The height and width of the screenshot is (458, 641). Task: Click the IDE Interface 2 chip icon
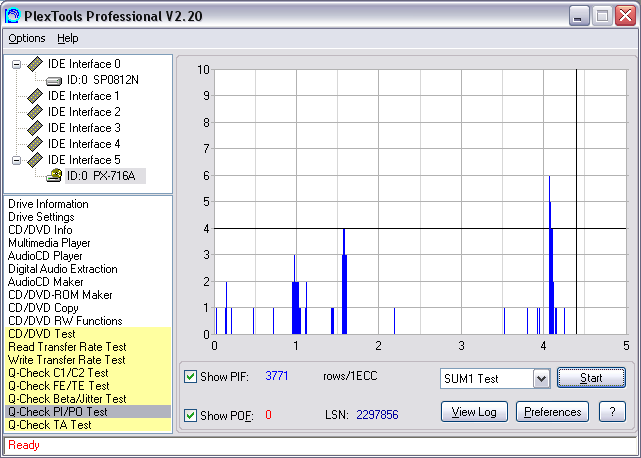tap(35, 112)
